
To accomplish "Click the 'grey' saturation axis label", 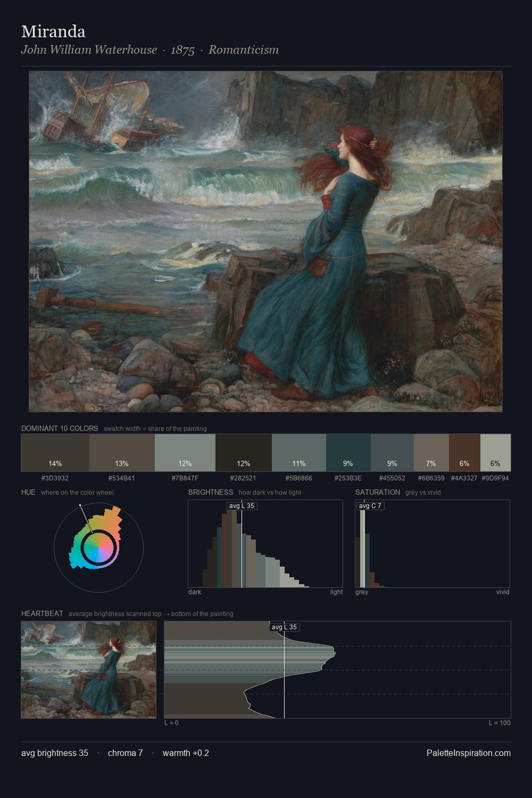I will point(362,592).
